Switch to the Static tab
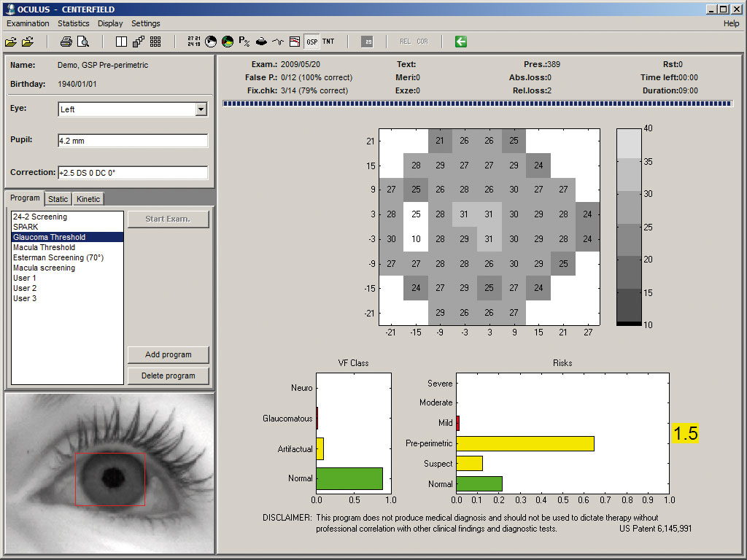 (x=58, y=199)
